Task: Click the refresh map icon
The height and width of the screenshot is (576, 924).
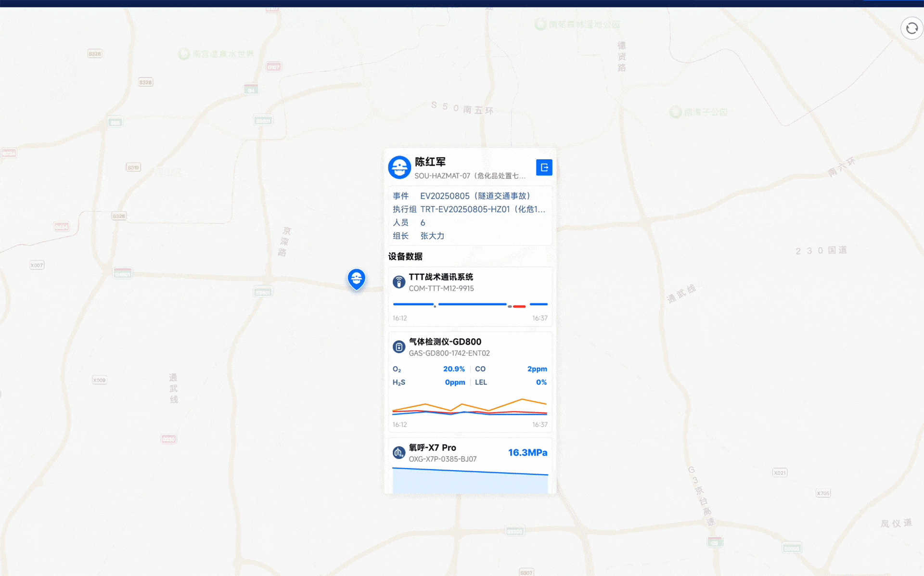Action: tap(911, 29)
